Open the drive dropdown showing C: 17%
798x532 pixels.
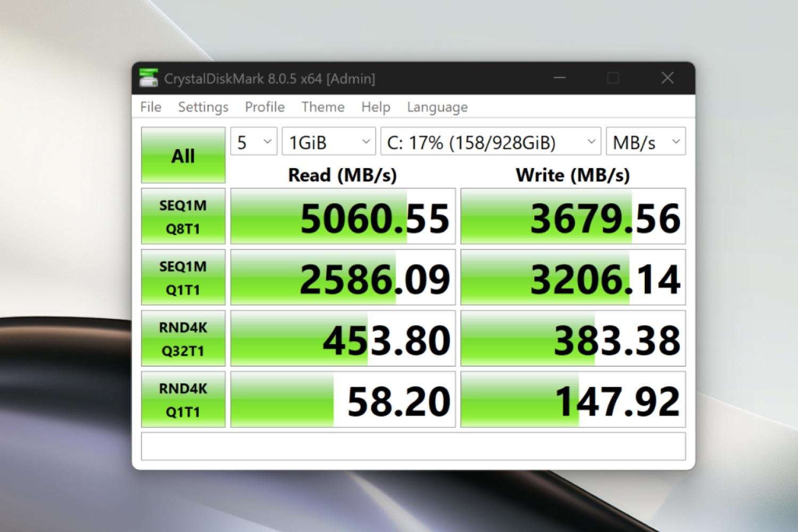coord(491,142)
